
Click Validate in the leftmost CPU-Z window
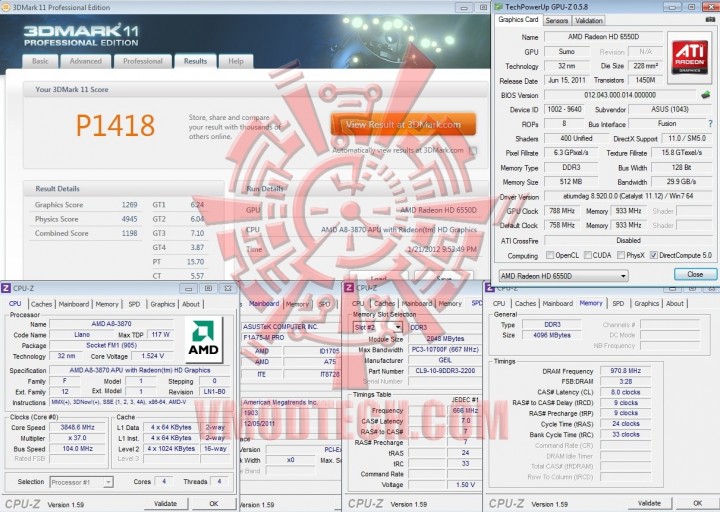coord(166,504)
